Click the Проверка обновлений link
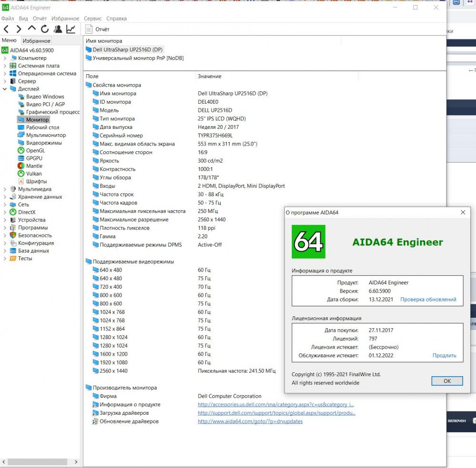This screenshot has height=468, width=476. coord(428,299)
